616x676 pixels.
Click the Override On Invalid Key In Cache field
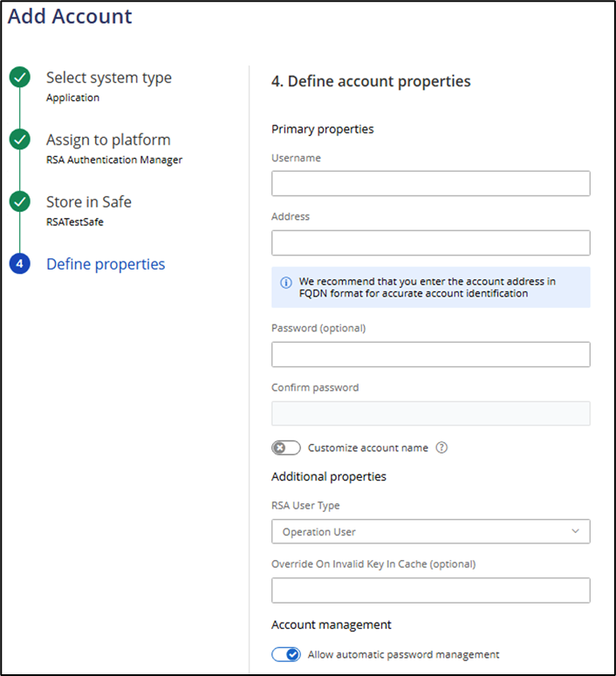click(430, 591)
